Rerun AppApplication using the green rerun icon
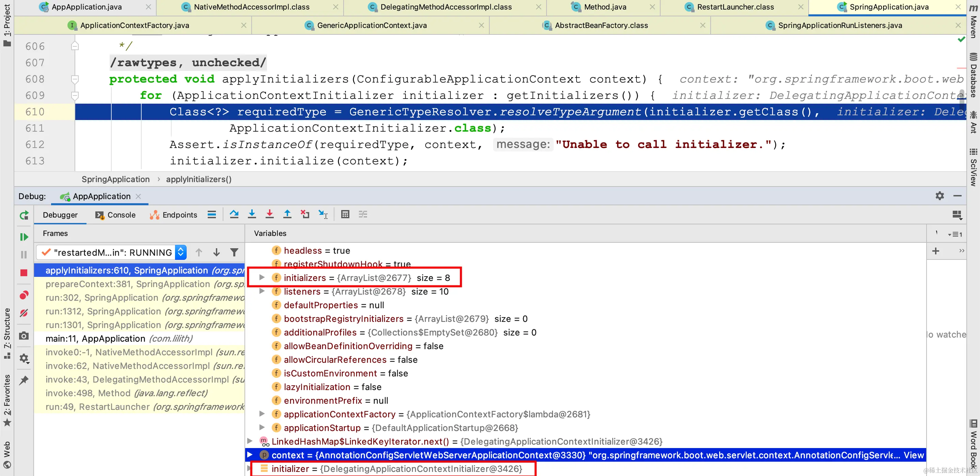Image resolution: width=980 pixels, height=476 pixels. click(x=24, y=215)
